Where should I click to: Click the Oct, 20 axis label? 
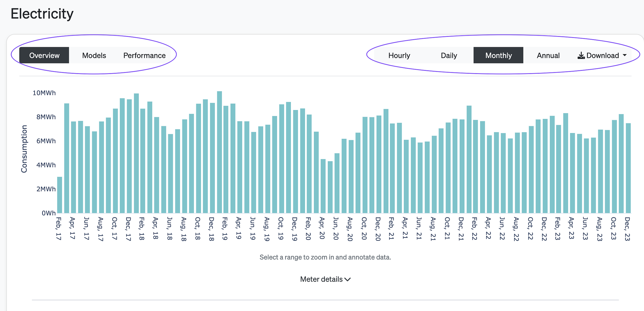coord(364,228)
